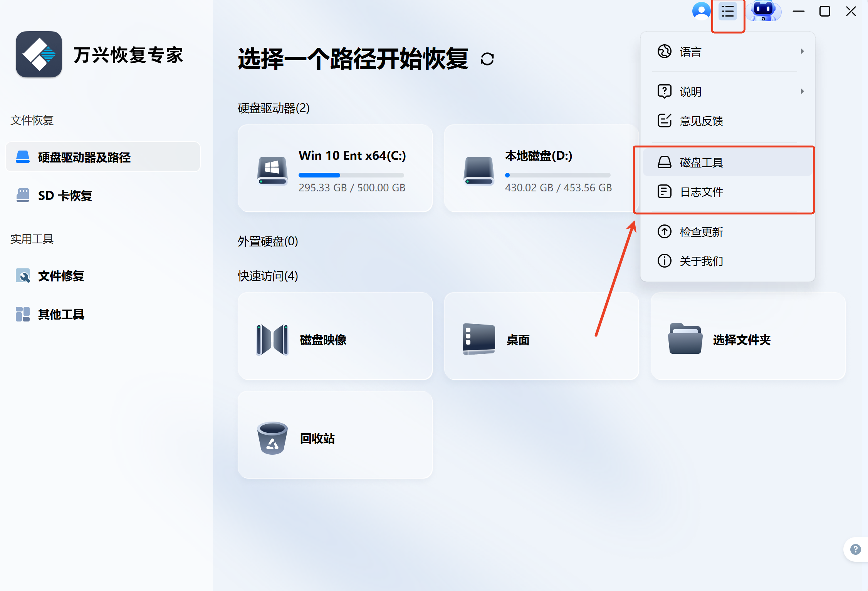Screen dimensions: 868x591
Task: Choose 检查更新 in the menu
Action: [727, 232]
